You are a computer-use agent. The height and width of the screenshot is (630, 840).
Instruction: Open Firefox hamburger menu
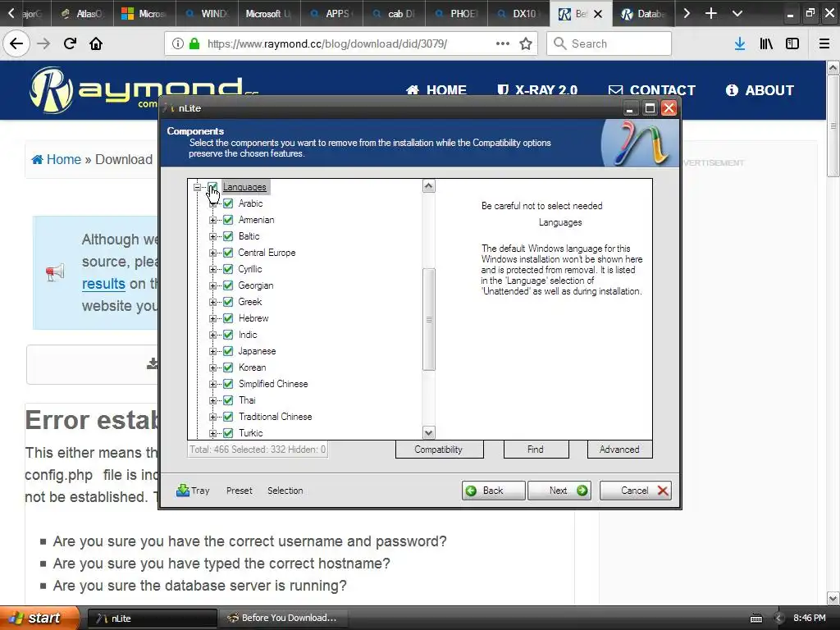824,43
